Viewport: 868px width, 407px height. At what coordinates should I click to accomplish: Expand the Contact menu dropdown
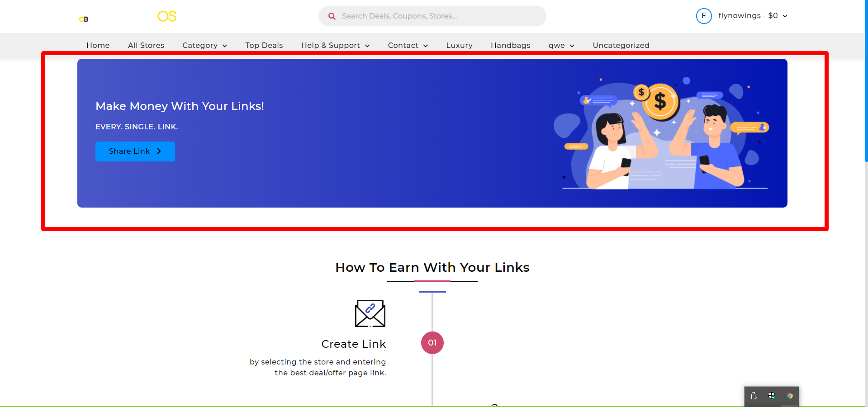coord(408,45)
